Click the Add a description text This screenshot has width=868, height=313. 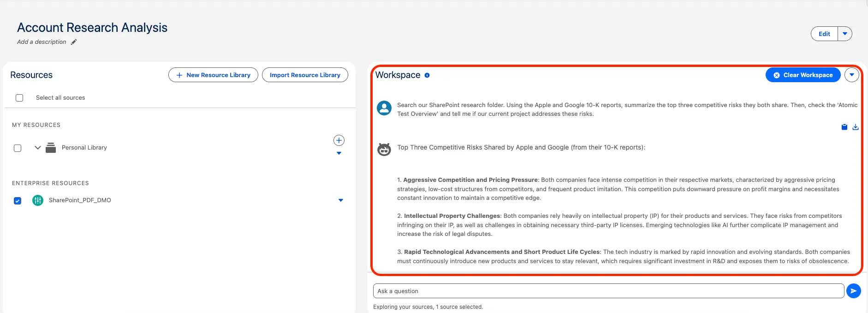42,42
